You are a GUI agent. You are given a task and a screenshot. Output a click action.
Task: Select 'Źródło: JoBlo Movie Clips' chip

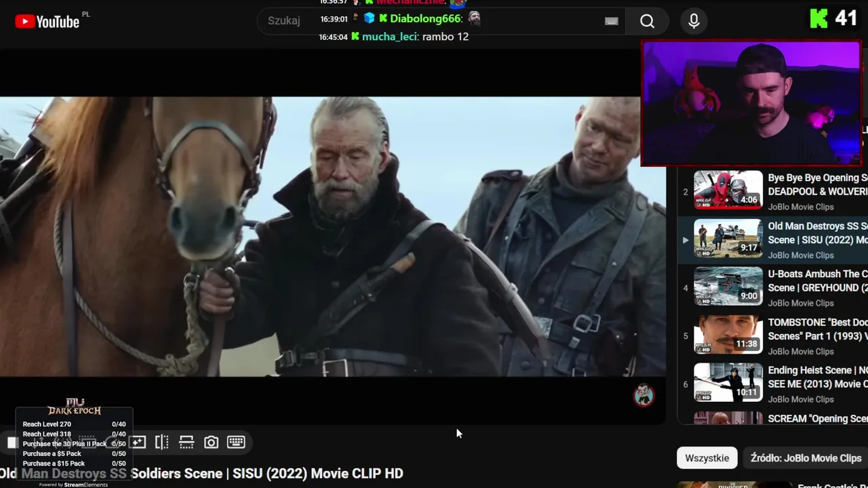pos(806,458)
